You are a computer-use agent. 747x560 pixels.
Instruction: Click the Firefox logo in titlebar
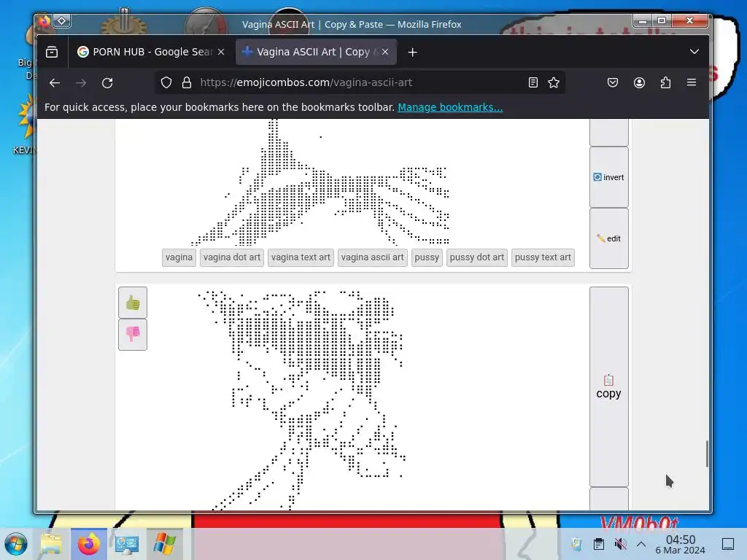point(44,20)
